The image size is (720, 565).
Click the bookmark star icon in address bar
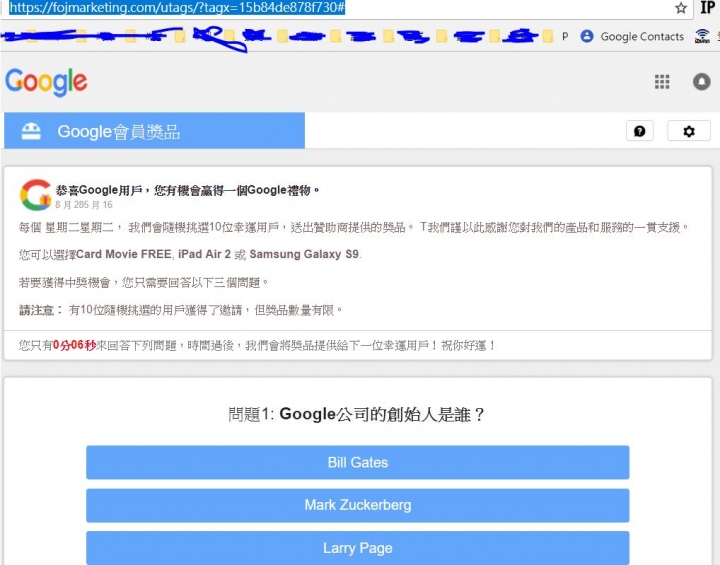(681, 8)
